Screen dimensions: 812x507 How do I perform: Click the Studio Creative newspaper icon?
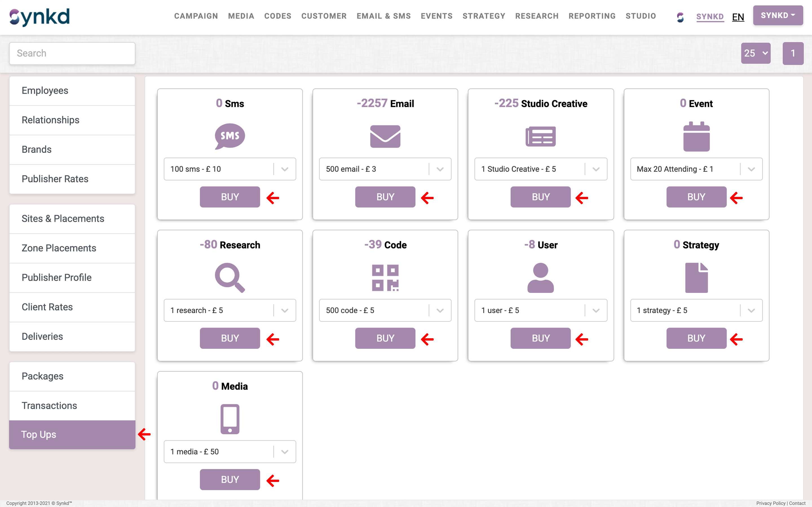[x=540, y=136]
